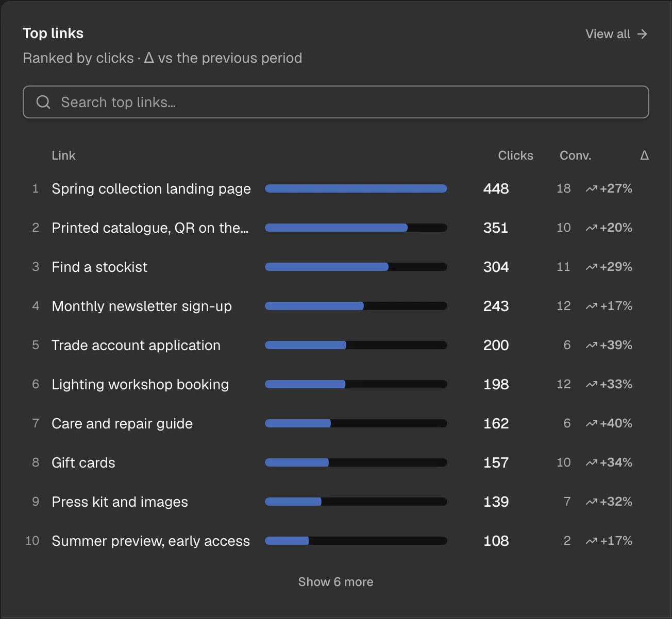The image size is (672, 619).
Task: Click the delta column header
Action: pyautogui.click(x=644, y=156)
